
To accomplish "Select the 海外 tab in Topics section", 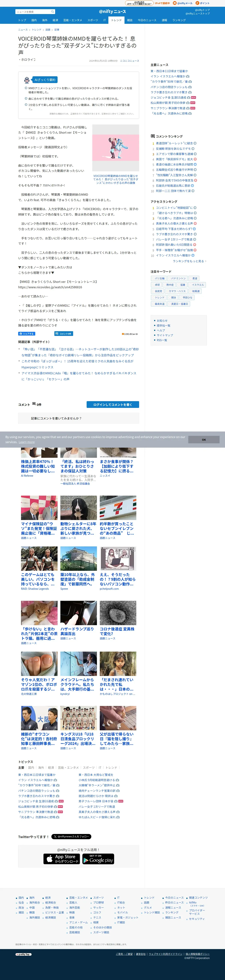I will coord(41,768).
